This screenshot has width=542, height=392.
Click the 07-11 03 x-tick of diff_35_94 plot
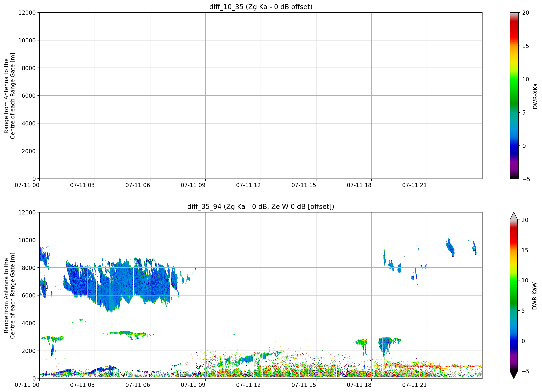83,385
